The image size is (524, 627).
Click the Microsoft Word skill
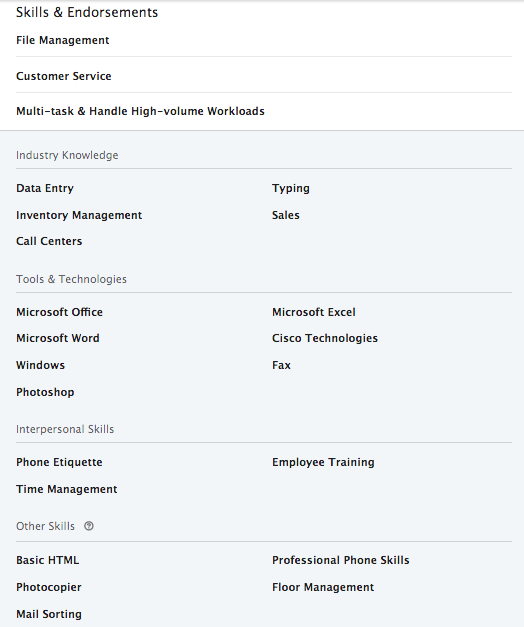coord(58,338)
